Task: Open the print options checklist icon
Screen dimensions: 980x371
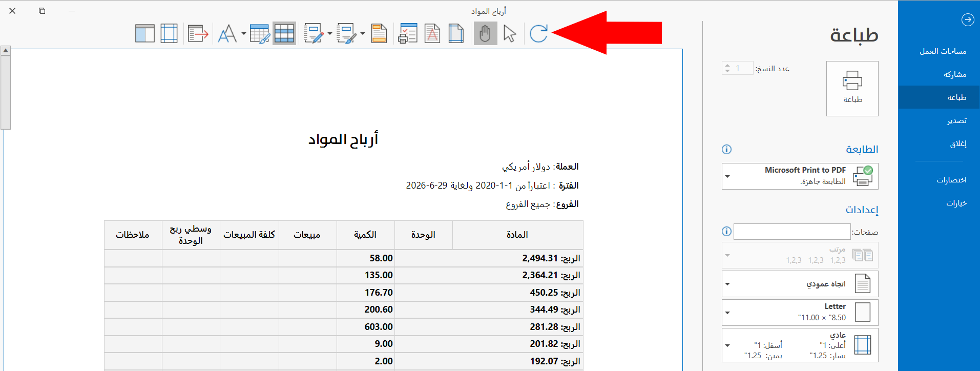Action: [408, 34]
